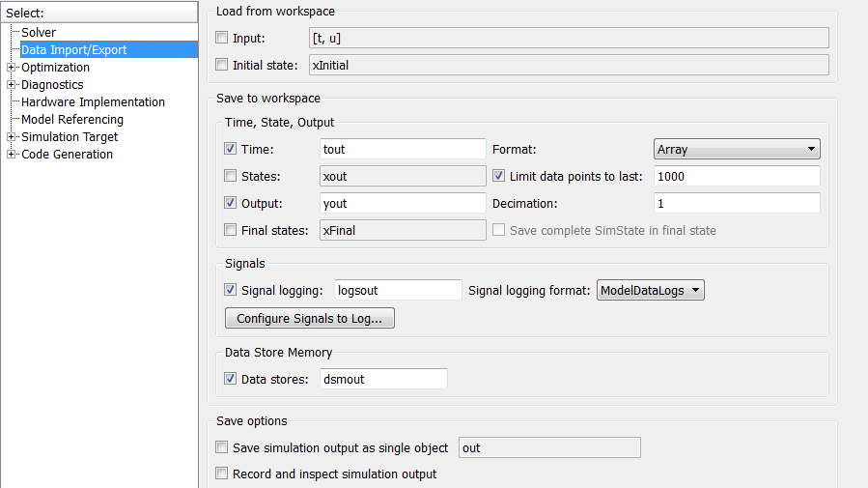Enable Record and inspect simulation output

(x=222, y=474)
